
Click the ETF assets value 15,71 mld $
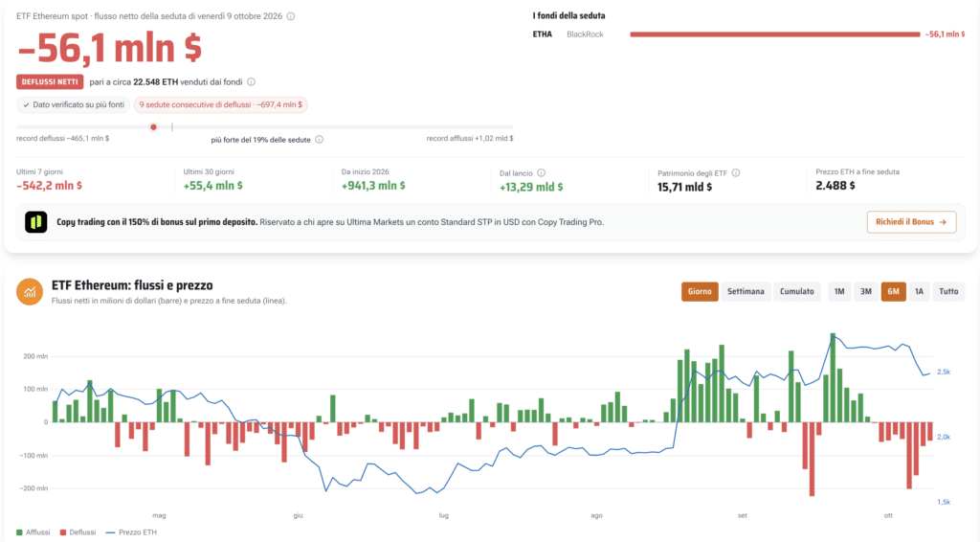click(x=684, y=187)
